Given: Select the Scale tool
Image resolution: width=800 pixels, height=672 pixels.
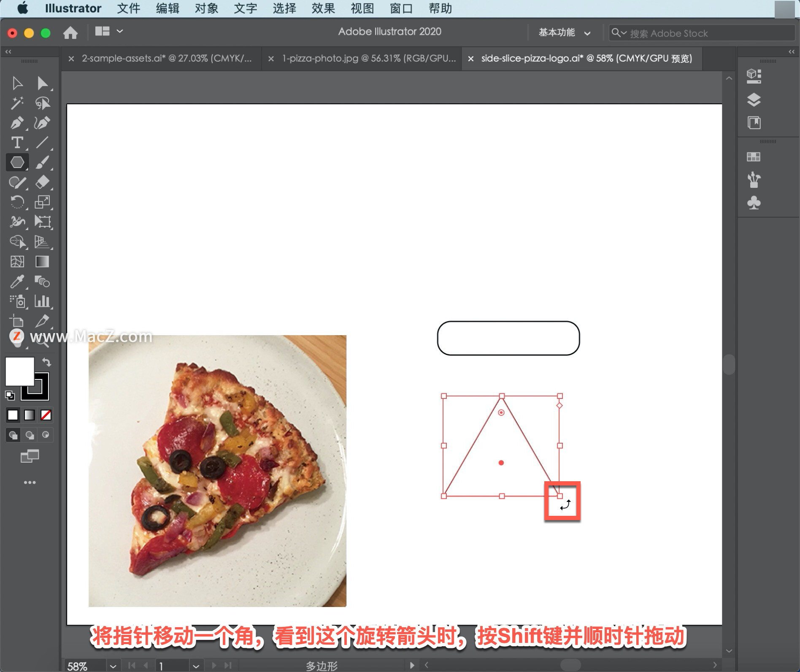Looking at the screenshot, I should click(x=42, y=202).
